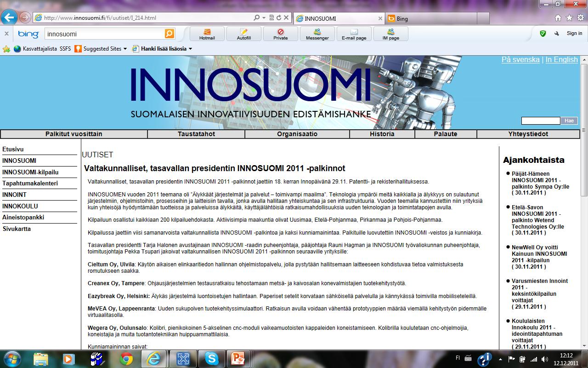Open the Palkitut vuosittain menu
Screen dimensions: 588x368
(74, 134)
